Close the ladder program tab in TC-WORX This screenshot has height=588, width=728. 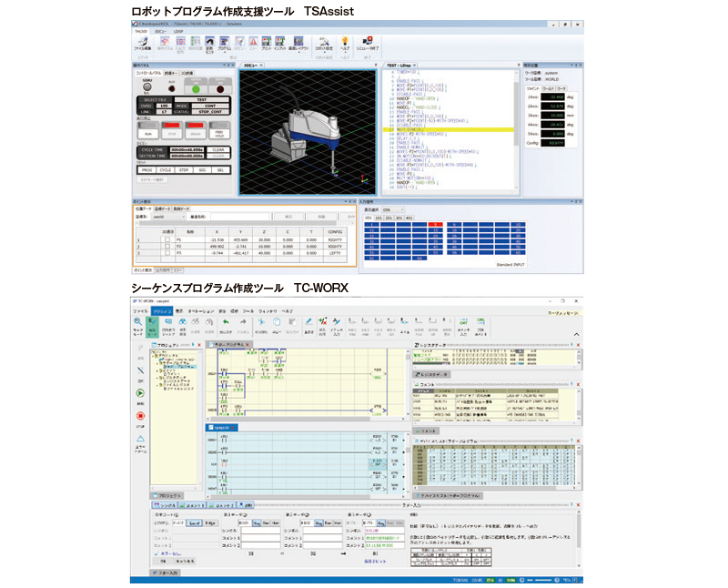point(248,345)
